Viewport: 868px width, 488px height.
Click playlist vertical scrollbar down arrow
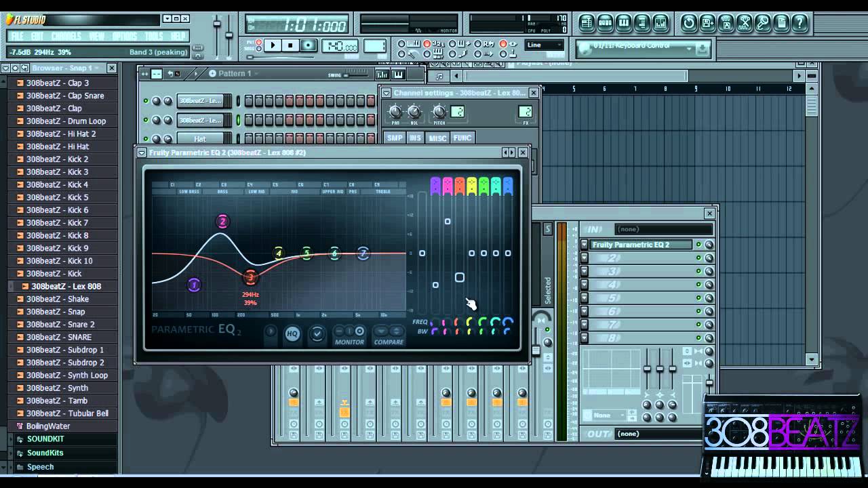812,359
